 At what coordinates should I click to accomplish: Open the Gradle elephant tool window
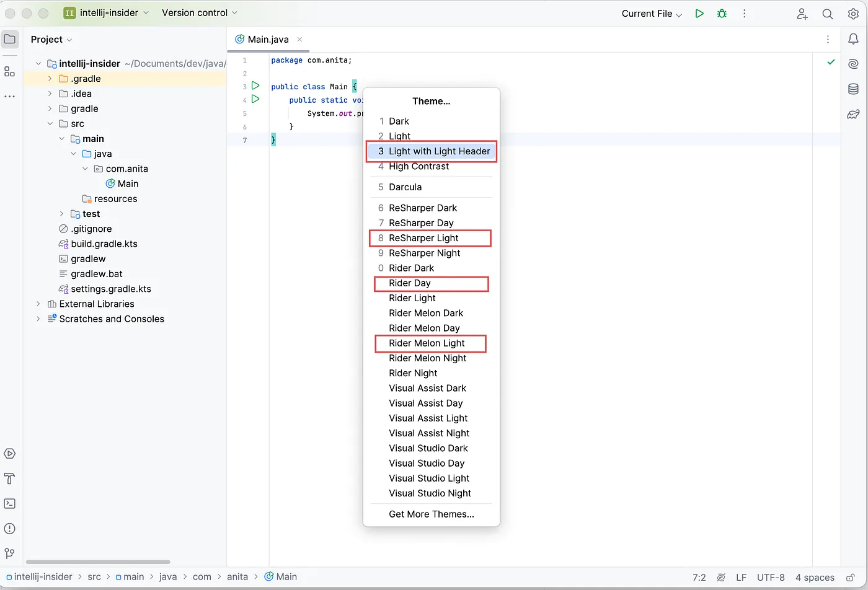853,114
